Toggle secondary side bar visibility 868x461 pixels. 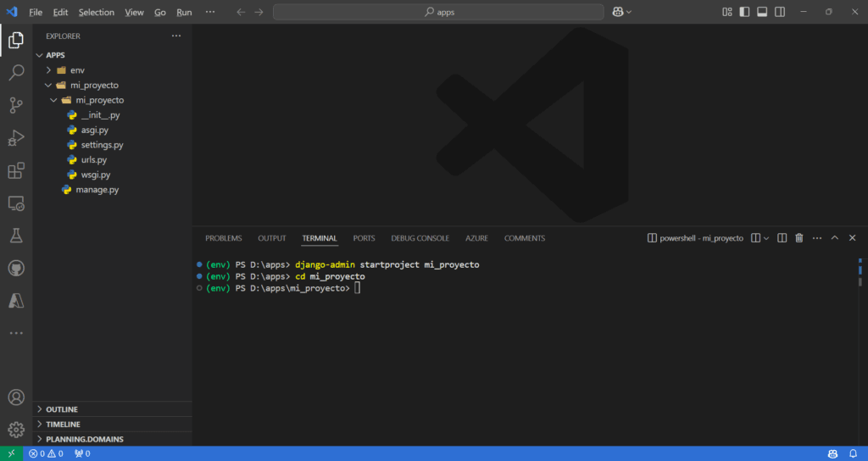780,12
